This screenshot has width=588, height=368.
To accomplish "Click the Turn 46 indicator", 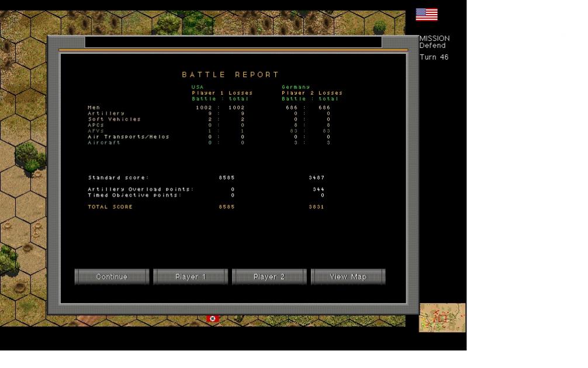I will click(x=434, y=57).
